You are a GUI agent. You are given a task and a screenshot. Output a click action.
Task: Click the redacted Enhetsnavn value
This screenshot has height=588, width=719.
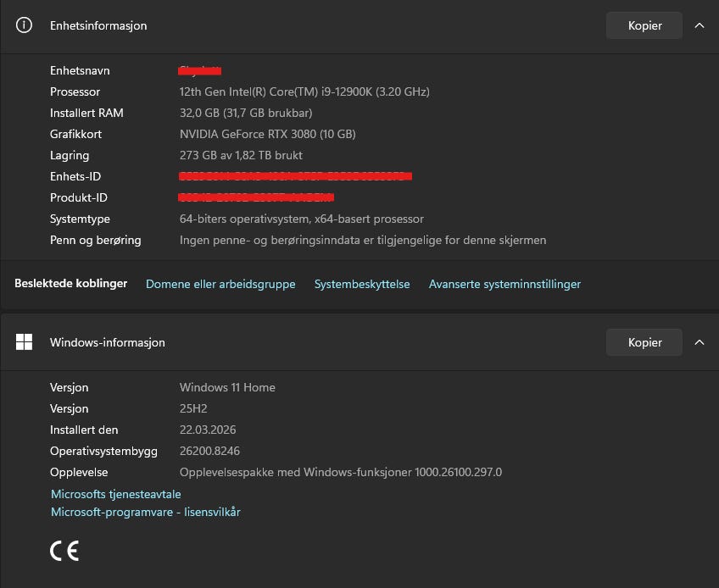(x=200, y=70)
